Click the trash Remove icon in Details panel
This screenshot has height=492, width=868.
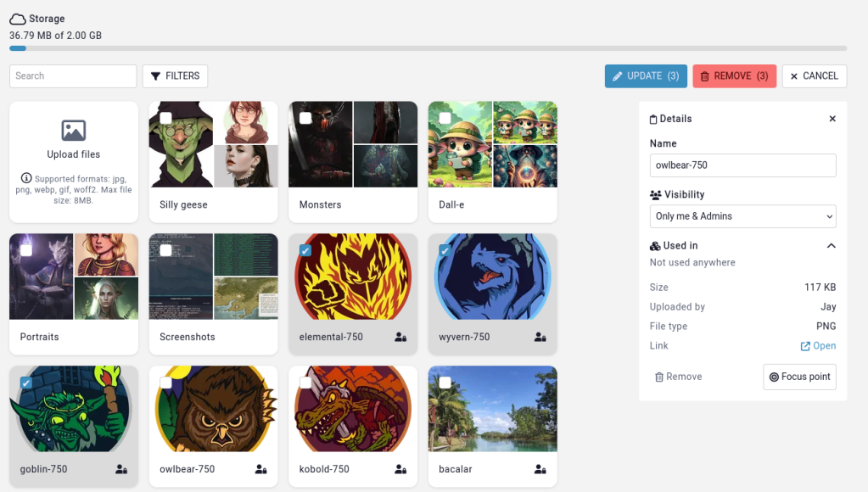pyautogui.click(x=661, y=377)
